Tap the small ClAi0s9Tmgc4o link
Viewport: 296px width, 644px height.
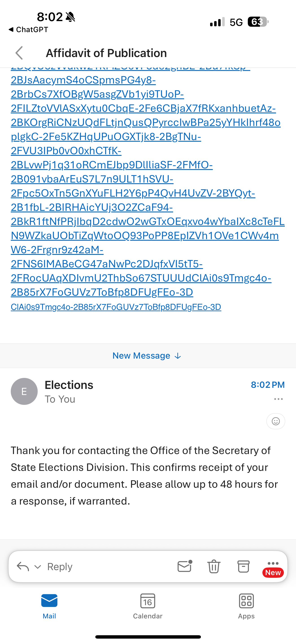116,307
